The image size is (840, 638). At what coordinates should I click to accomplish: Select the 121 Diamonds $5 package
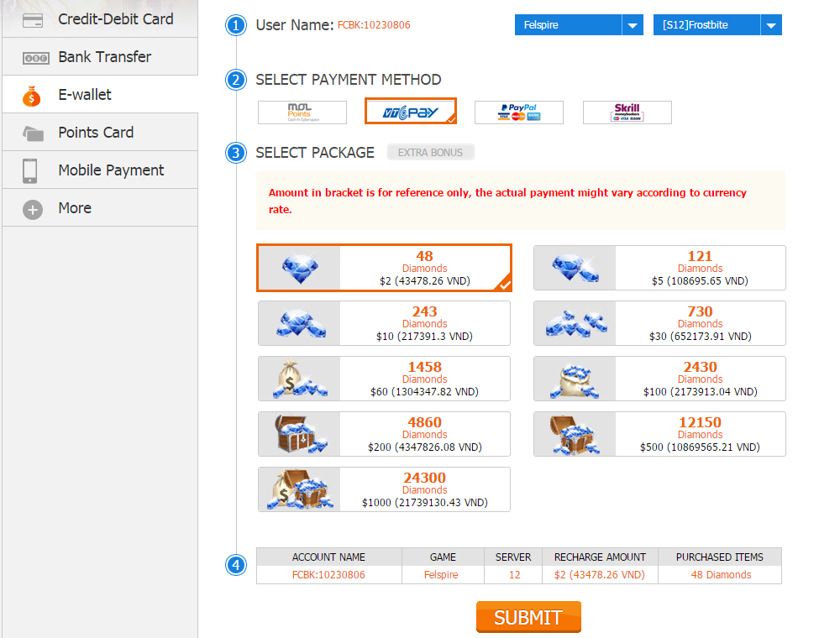click(x=659, y=268)
